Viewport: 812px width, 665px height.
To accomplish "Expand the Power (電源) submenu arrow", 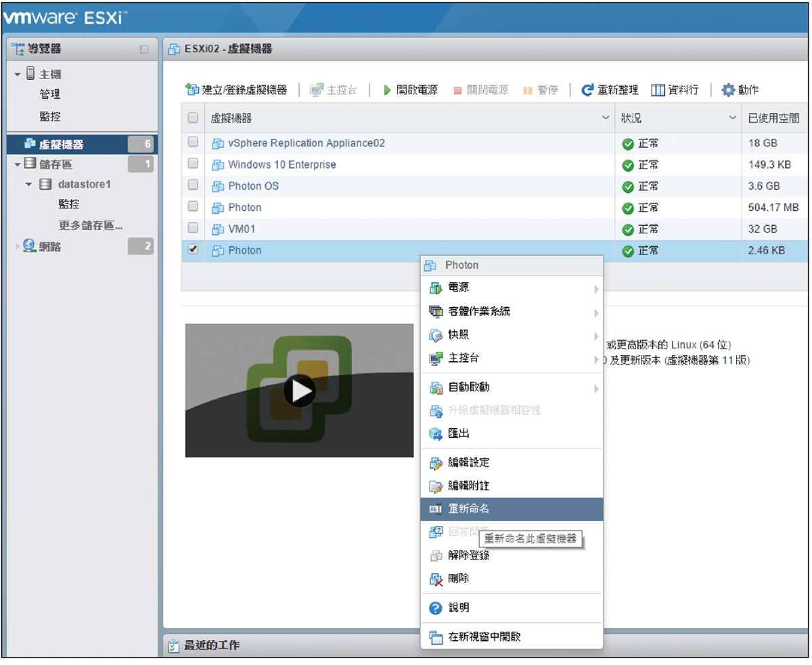I will [x=597, y=289].
